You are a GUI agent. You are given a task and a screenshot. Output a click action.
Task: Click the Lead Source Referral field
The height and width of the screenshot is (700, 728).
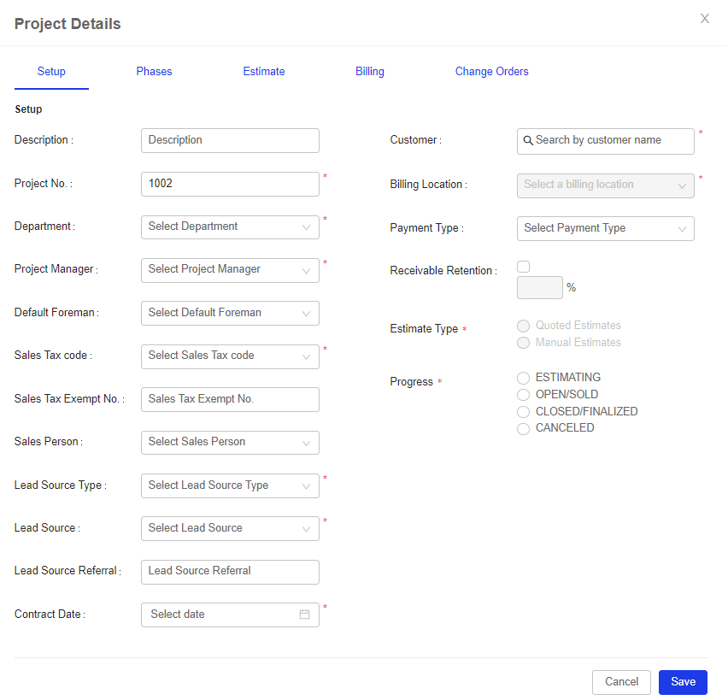click(x=231, y=573)
